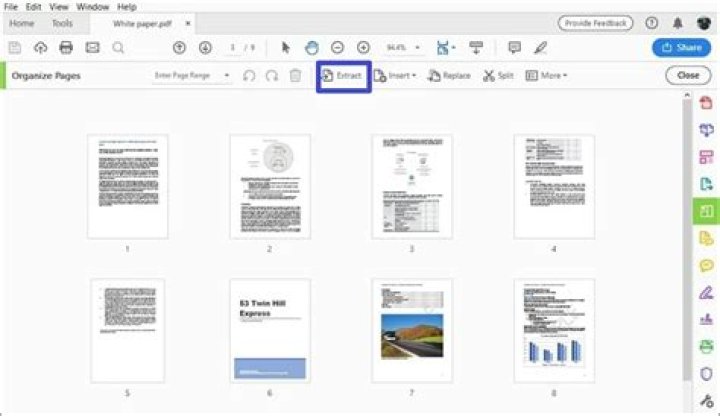Click the Save file icon
The height and width of the screenshot is (416, 720).
pyautogui.click(x=15, y=47)
